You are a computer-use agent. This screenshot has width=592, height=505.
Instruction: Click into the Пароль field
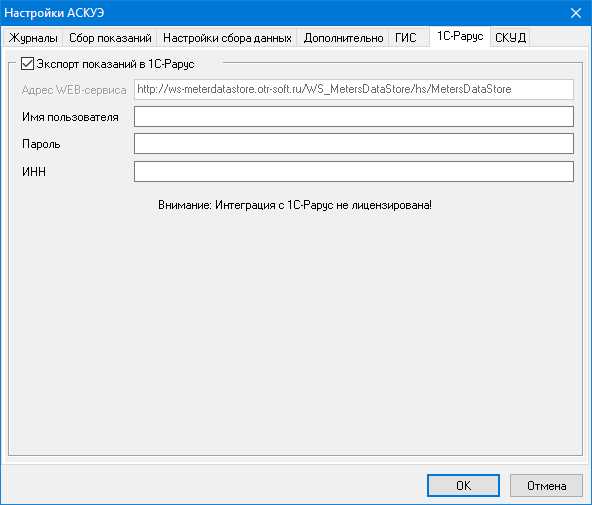pos(354,143)
